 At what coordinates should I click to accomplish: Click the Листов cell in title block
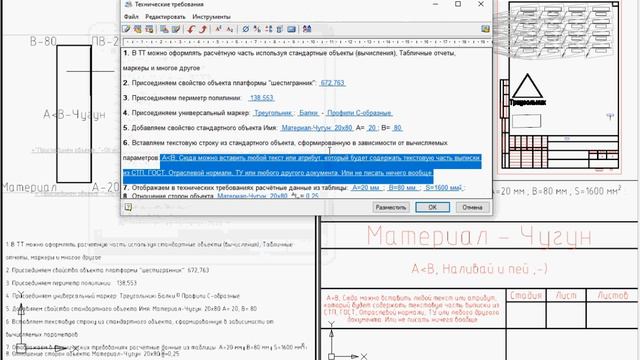pyautogui.click(x=612, y=295)
